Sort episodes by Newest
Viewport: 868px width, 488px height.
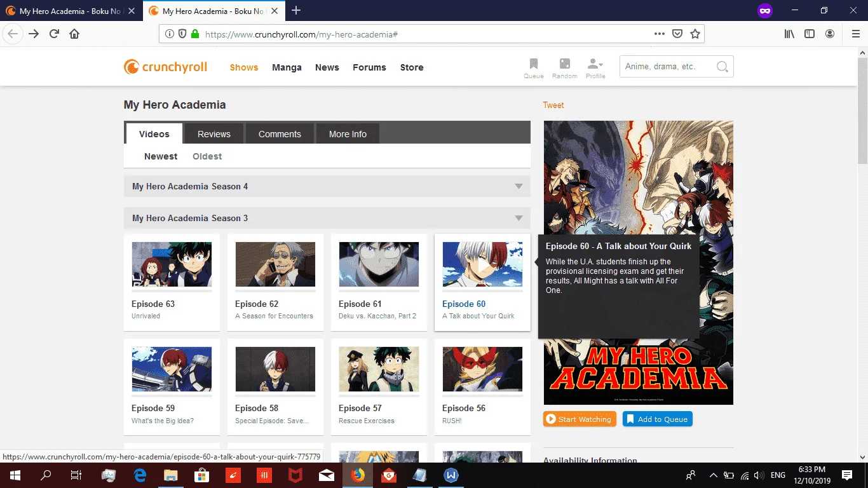pyautogui.click(x=161, y=156)
